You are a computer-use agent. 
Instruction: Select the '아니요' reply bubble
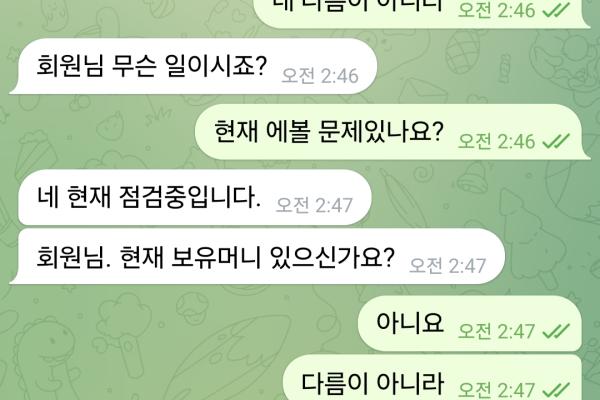tap(470, 323)
